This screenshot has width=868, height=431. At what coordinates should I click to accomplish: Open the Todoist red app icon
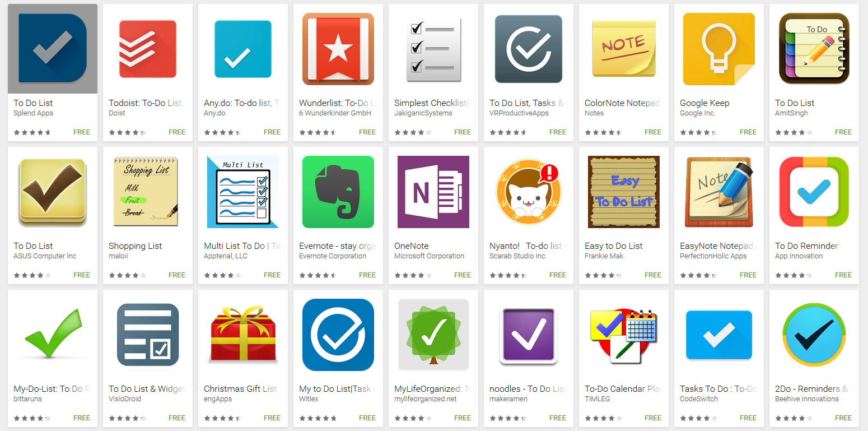click(148, 49)
